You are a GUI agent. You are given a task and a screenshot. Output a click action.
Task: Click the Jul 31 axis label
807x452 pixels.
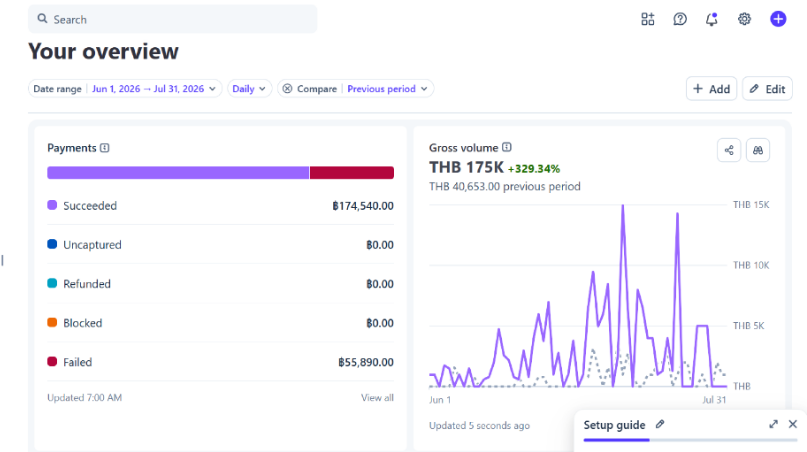[714, 399]
